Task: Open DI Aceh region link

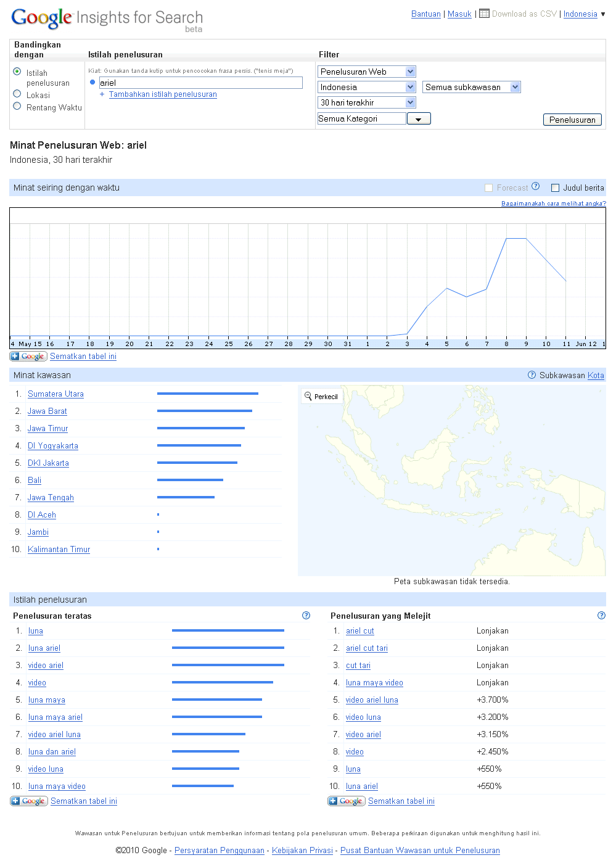Action: (x=42, y=515)
